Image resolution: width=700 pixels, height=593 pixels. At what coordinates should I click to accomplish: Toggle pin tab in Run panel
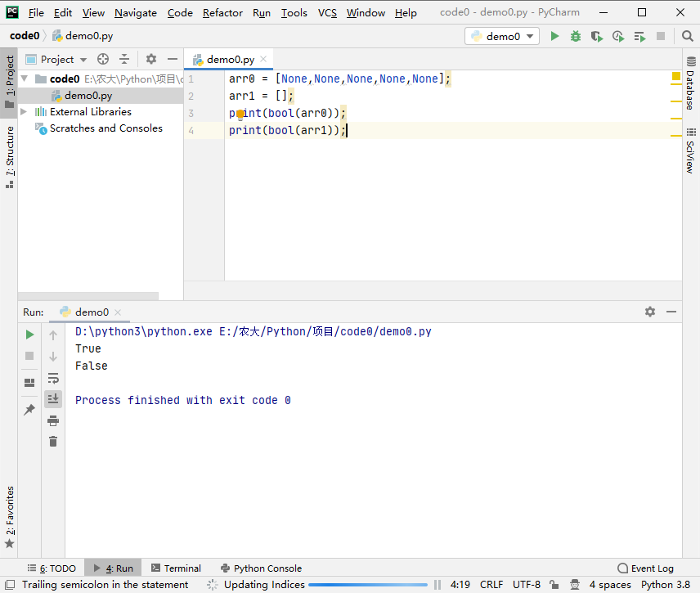point(29,410)
